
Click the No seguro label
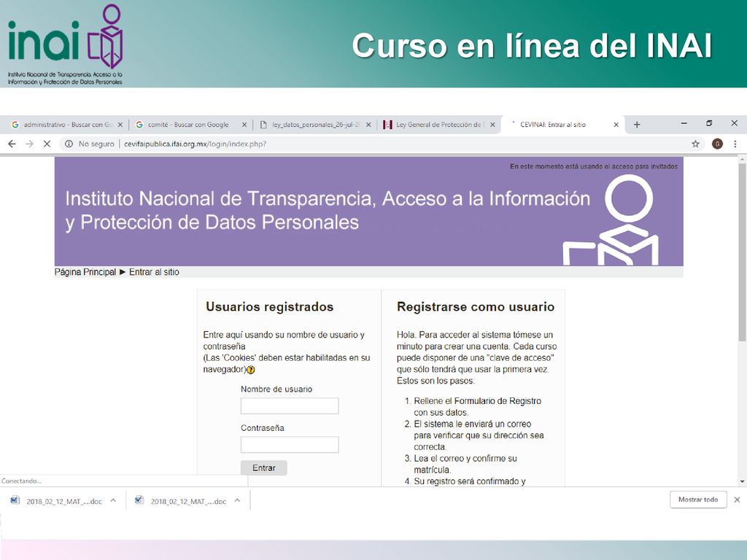click(x=96, y=144)
